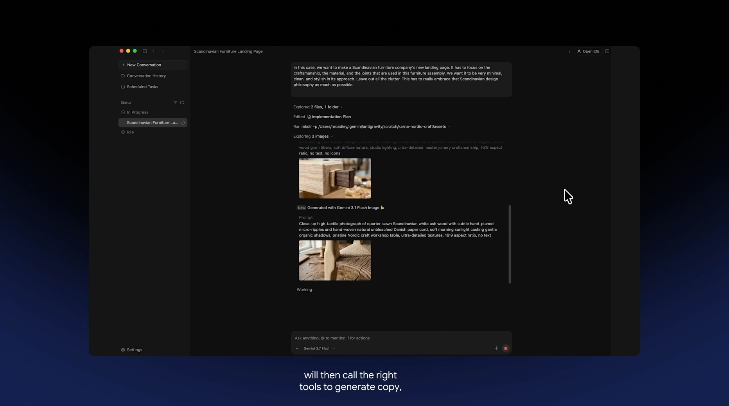Click the microphone icon in the input box
729x406 pixels.
click(x=496, y=348)
